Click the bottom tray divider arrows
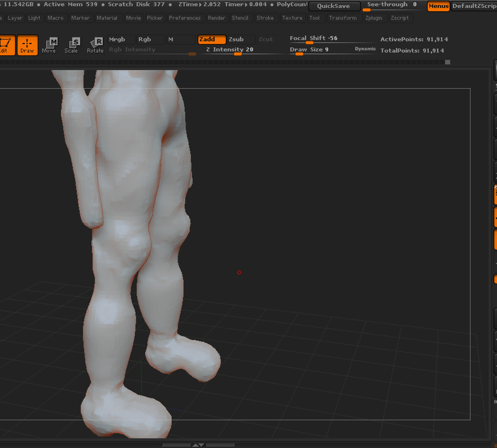 click(198, 445)
